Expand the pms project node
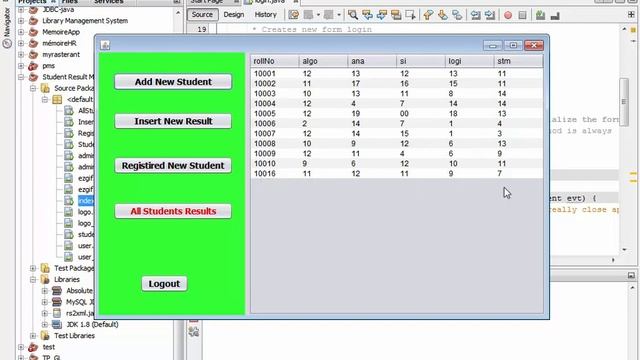 coord(21,66)
